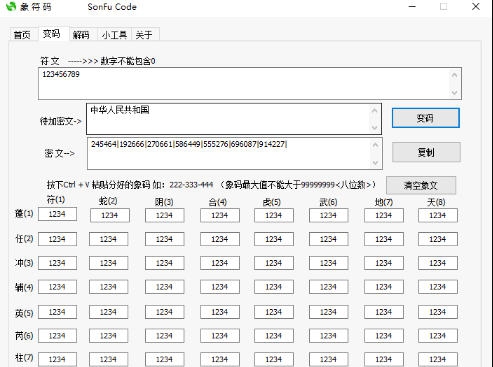Click scroll-up arrow of 密文 box

pyautogui.click(x=375, y=145)
